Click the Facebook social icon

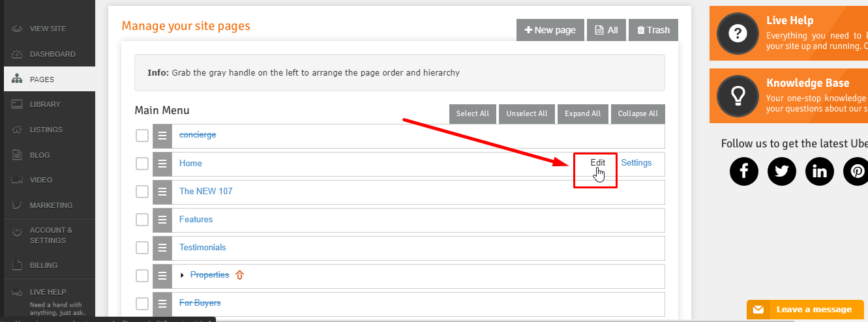743,171
